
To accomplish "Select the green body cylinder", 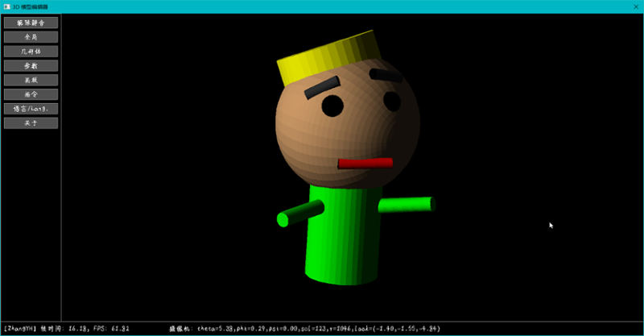I will click(x=343, y=234).
